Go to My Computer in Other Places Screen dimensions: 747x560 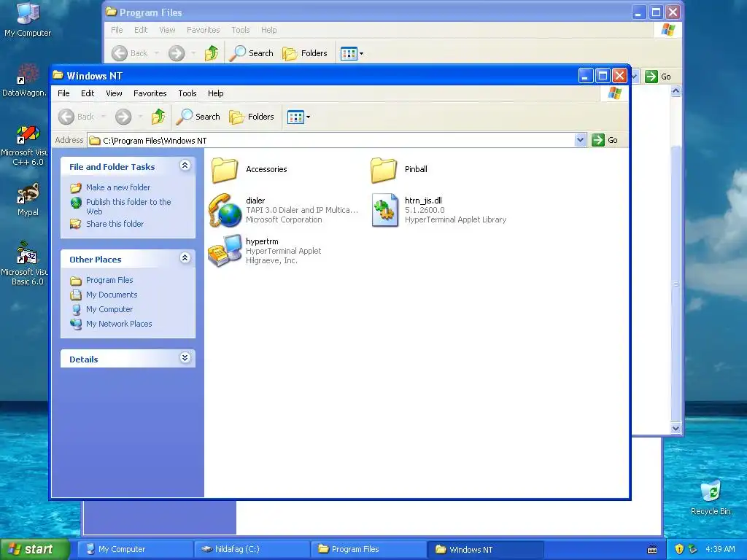click(109, 309)
